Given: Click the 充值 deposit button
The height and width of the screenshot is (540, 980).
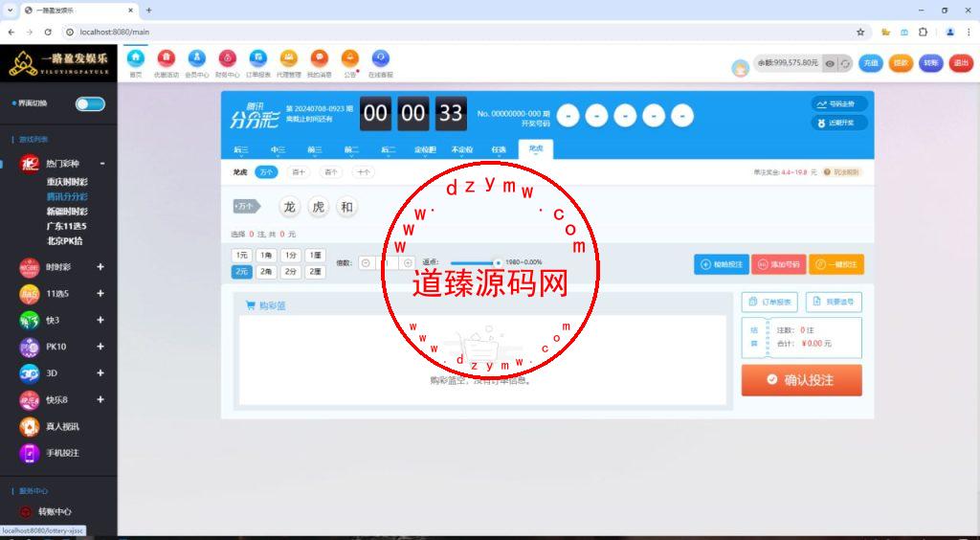Looking at the screenshot, I should [x=870, y=63].
